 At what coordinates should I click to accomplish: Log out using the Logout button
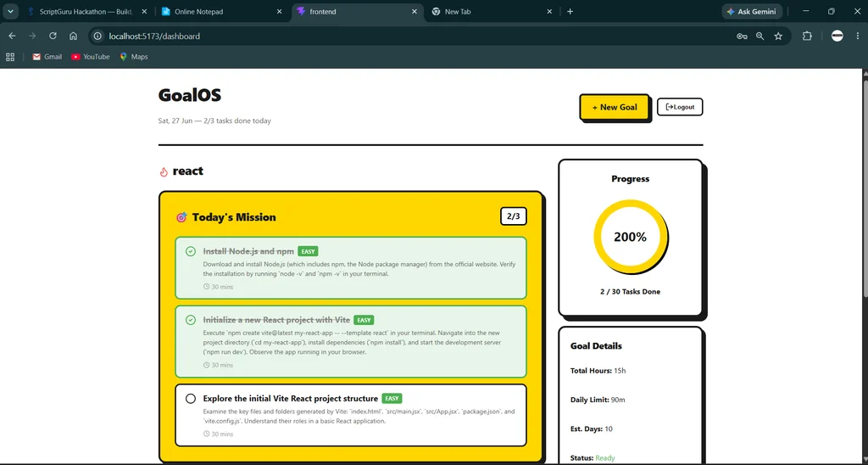coord(680,107)
